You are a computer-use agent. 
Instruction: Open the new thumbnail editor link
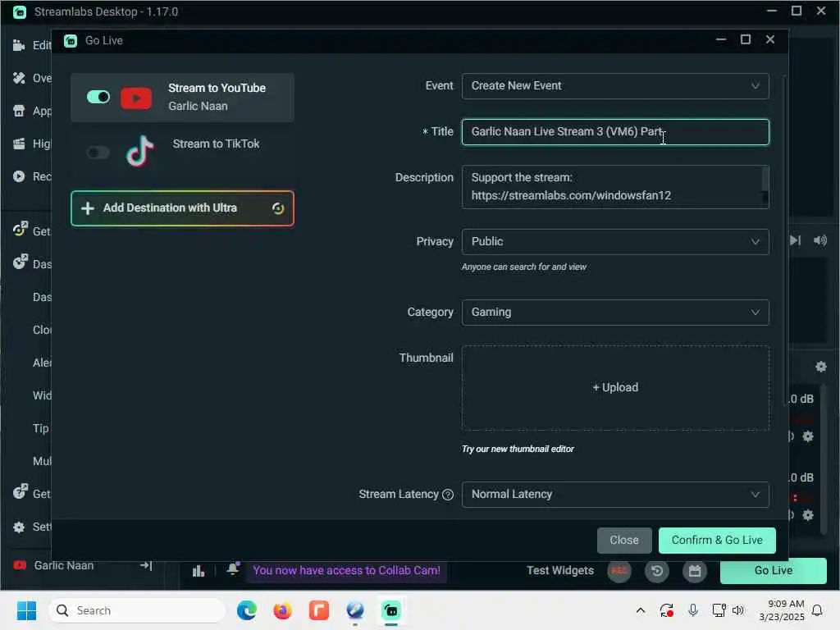pos(518,449)
